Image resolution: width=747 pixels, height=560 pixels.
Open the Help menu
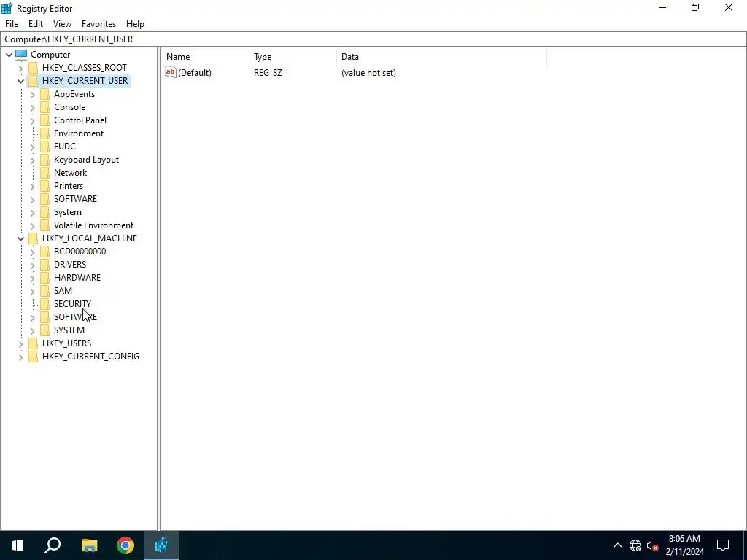(135, 24)
